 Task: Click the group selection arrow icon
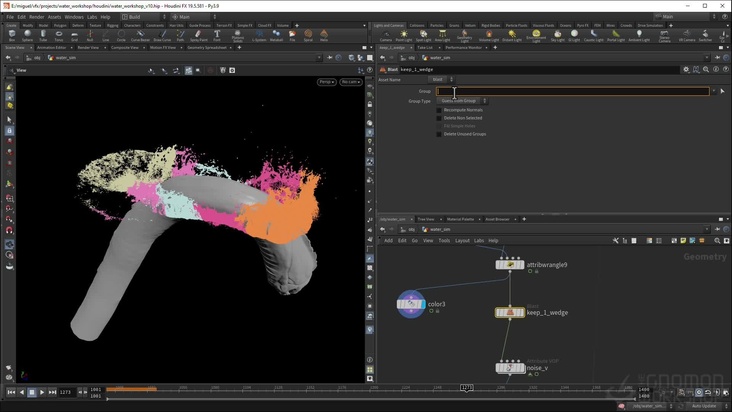point(722,91)
